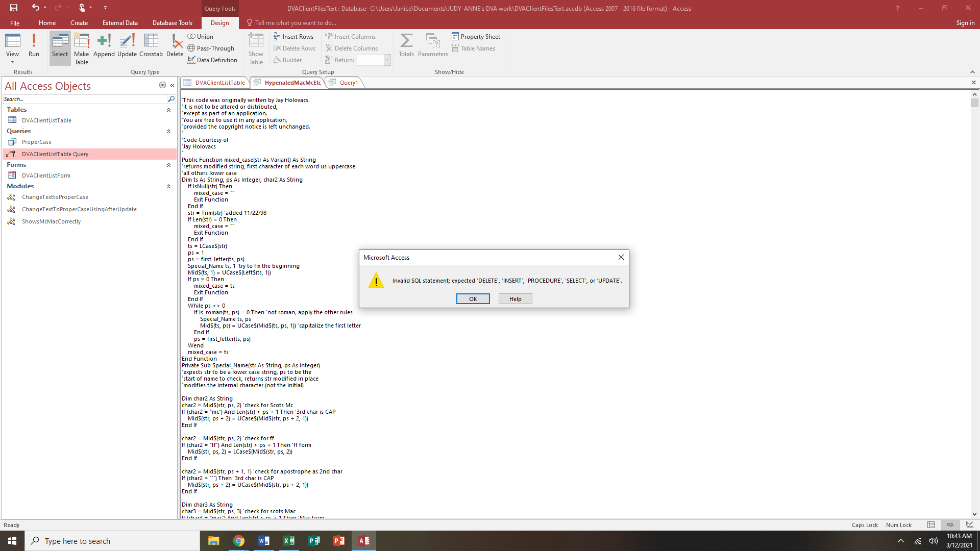Screen dimensions: 980x551
Task: Choose the Update query icon
Action: point(127,45)
